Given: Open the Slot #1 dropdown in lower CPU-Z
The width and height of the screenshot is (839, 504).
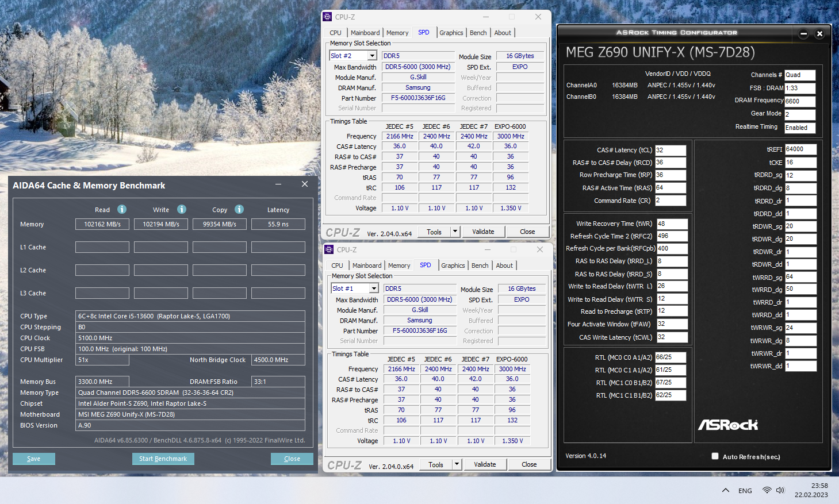Looking at the screenshot, I should click(374, 288).
